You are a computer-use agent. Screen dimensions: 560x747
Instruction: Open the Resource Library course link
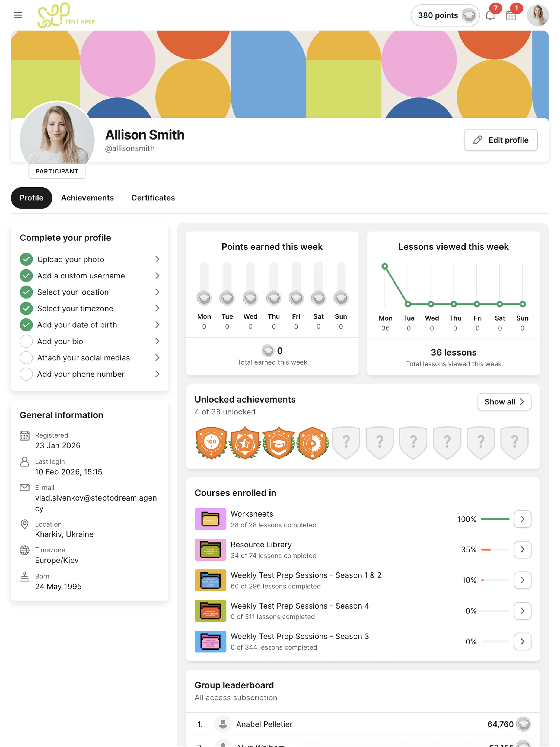[x=261, y=545]
